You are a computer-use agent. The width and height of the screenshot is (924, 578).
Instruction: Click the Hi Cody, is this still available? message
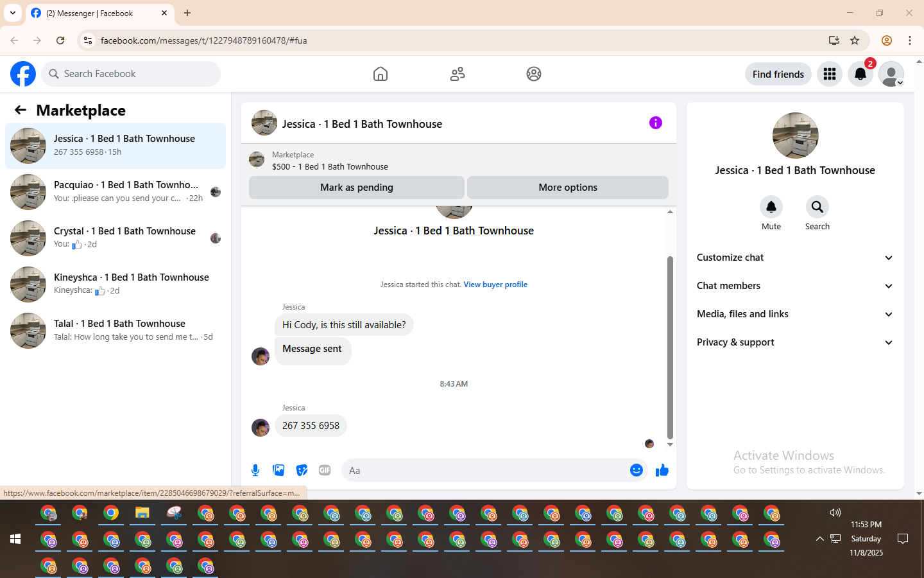click(344, 325)
